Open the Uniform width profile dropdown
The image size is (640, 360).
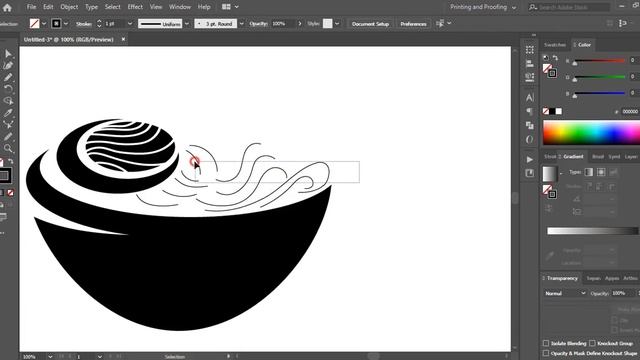click(x=187, y=24)
